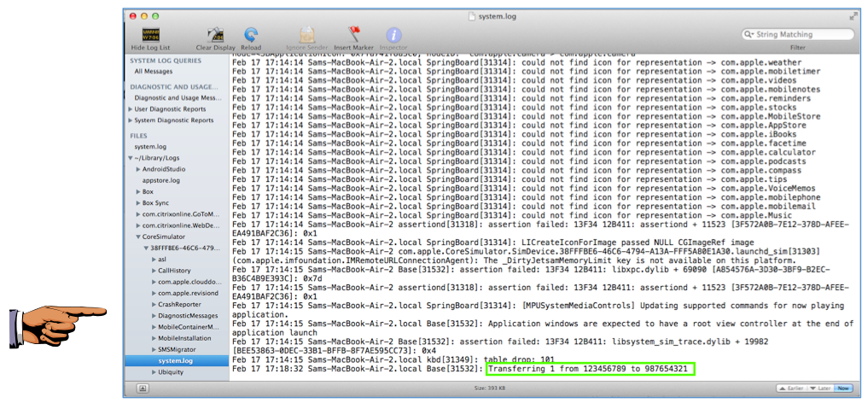
Task: Open the search options magnifier dropdown
Action: pyautogui.click(x=750, y=34)
